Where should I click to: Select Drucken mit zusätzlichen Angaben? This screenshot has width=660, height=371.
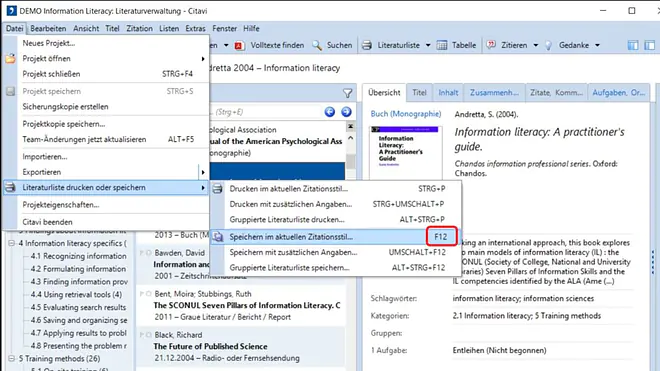point(335,204)
